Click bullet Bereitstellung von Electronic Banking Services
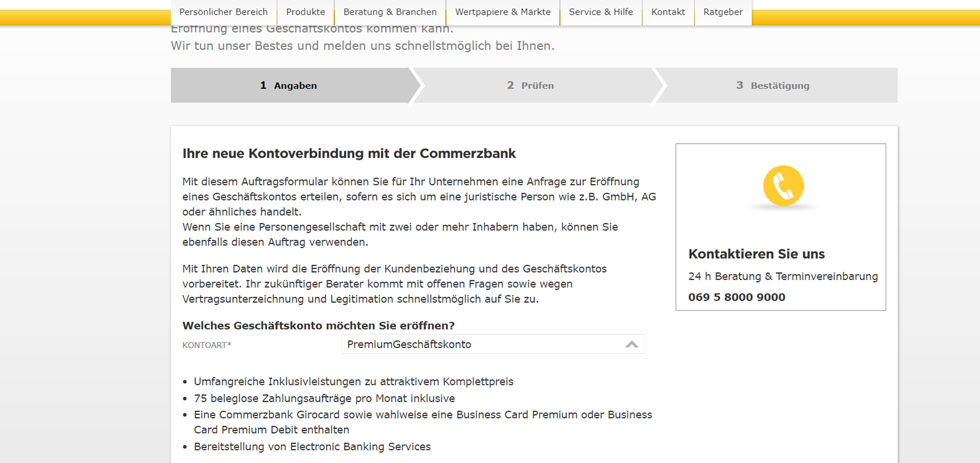The width and height of the screenshot is (980, 463). tap(312, 447)
